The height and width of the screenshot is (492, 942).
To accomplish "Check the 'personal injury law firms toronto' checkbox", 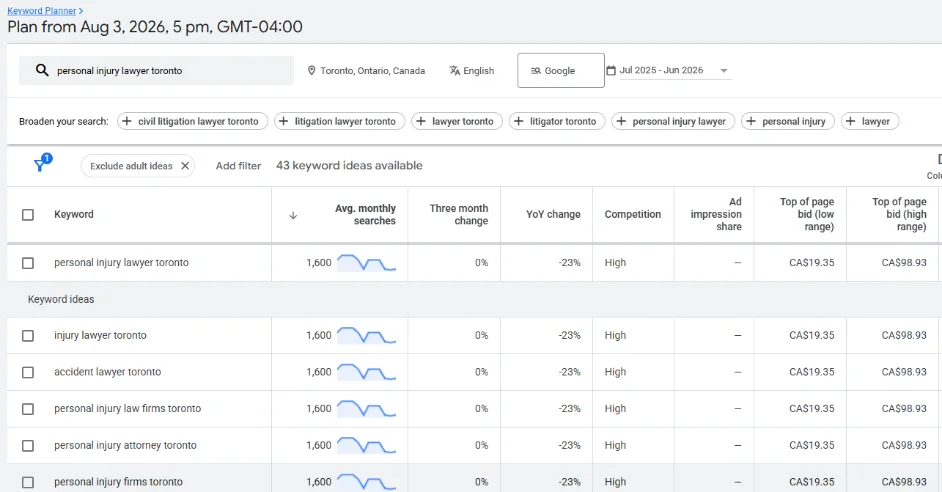I will coord(28,409).
